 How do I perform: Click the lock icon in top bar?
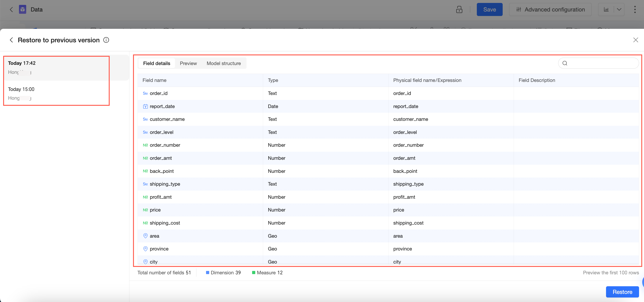click(x=459, y=9)
